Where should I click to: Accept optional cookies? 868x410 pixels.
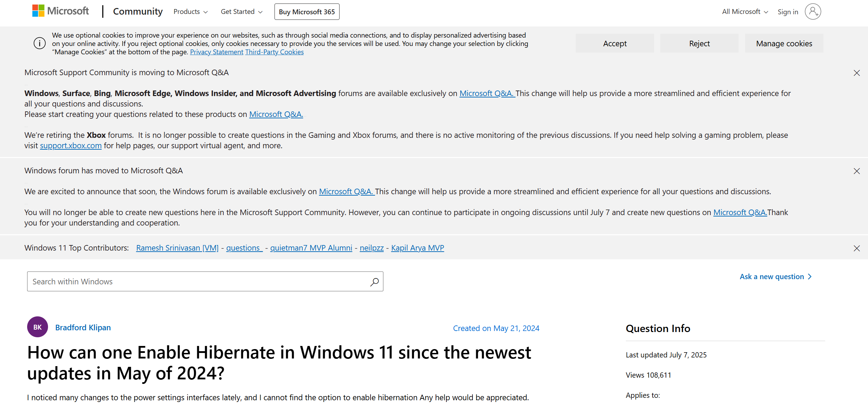click(615, 44)
